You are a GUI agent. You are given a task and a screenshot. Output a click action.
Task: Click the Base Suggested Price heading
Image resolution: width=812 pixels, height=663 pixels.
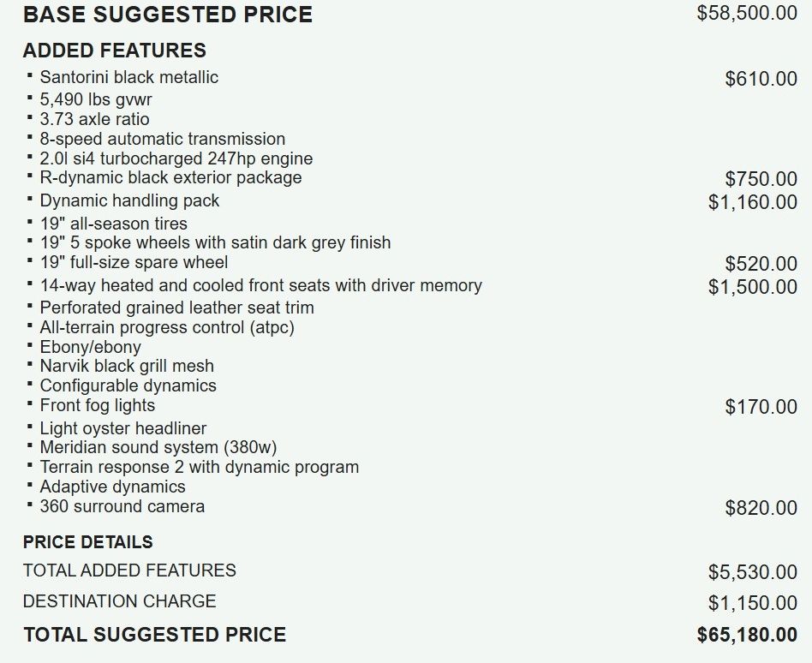click(167, 15)
